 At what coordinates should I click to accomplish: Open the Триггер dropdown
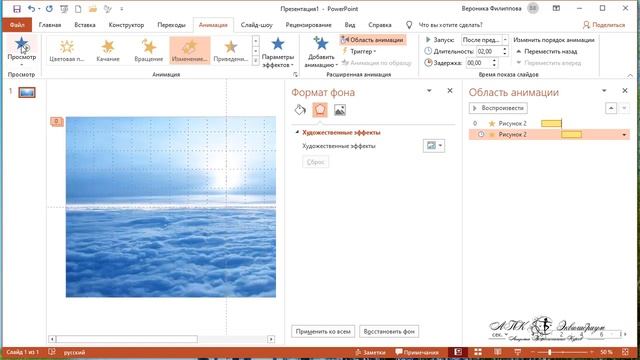pos(359,51)
